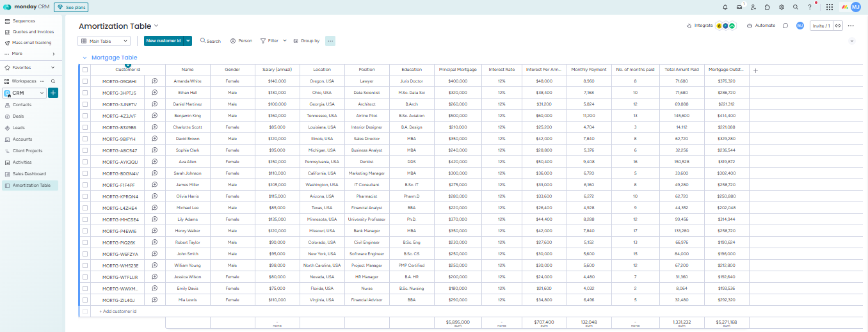Open the Amortization Table title dropdown arrow

click(156, 26)
